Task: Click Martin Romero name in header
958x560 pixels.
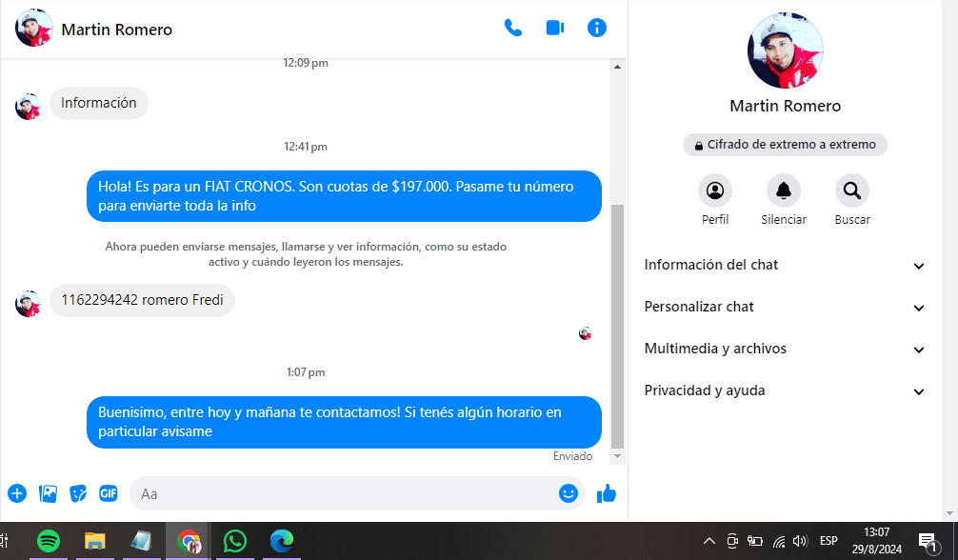Action: [117, 30]
